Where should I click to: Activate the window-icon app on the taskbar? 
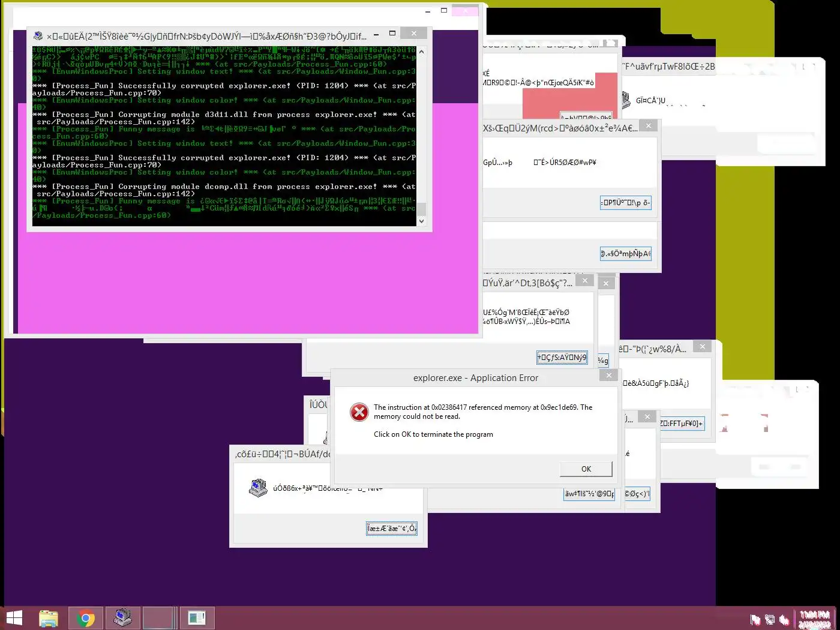(x=197, y=618)
